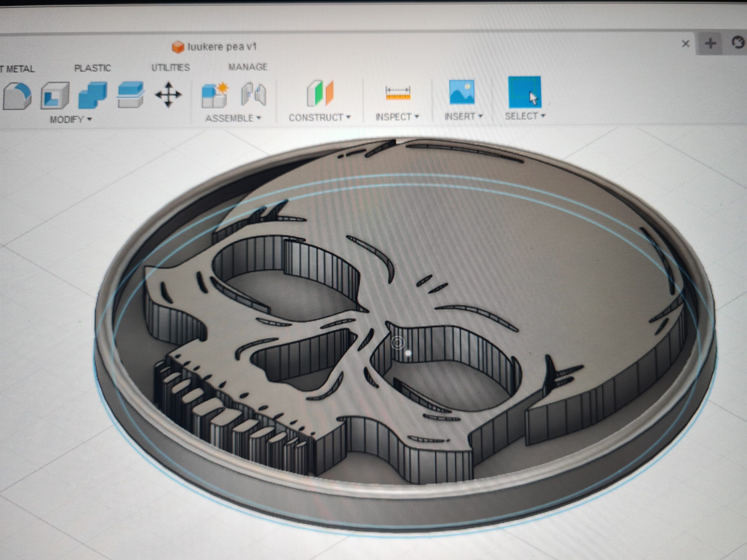Open the ASSEMBLE dropdown

click(x=233, y=118)
